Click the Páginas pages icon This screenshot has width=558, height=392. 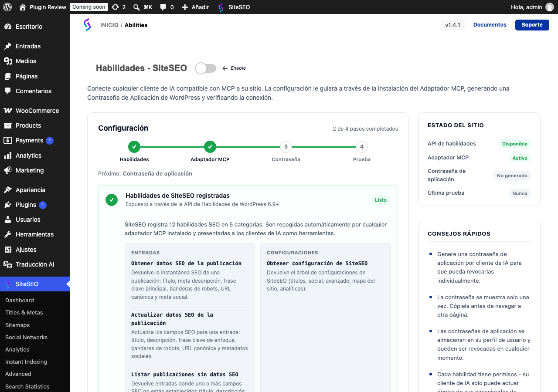point(8,76)
